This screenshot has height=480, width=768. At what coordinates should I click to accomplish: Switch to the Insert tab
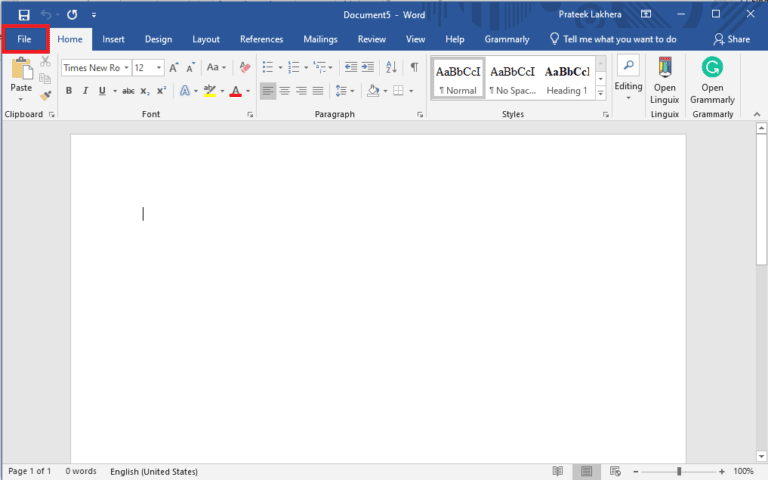[113, 39]
